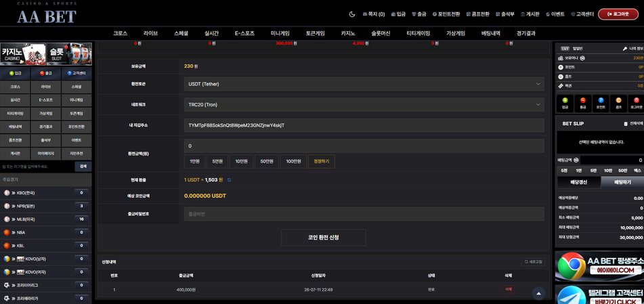The height and width of the screenshot is (304, 644).
Task: Open the 네트워크 TRC20 (Tron) dropdown
Action: pyautogui.click(x=364, y=104)
